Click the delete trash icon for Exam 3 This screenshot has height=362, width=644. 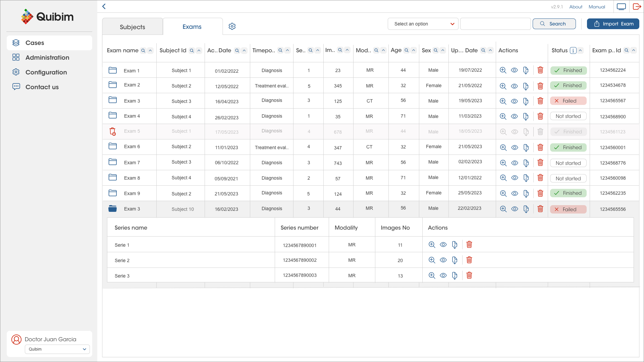click(540, 101)
